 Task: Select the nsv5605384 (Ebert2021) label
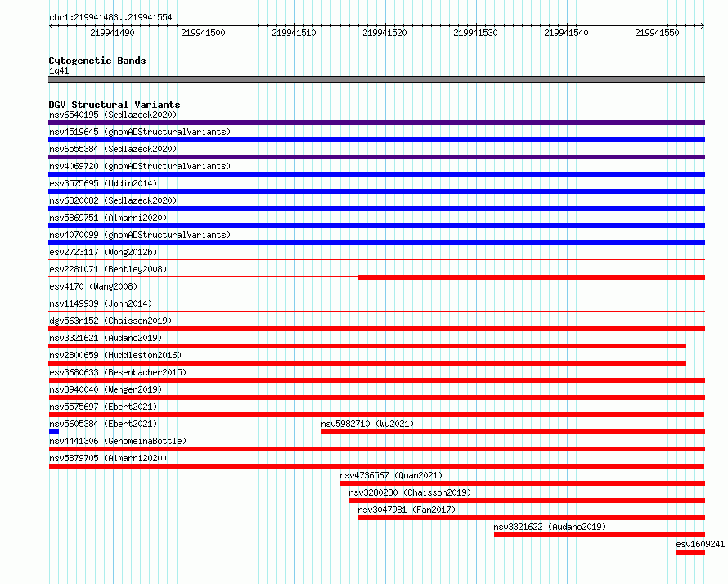[103, 424]
